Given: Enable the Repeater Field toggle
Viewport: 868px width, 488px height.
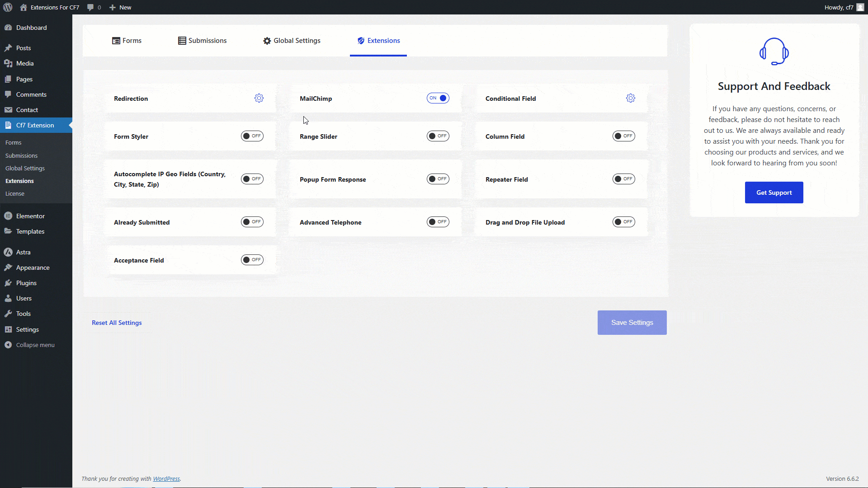Looking at the screenshot, I should [623, 179].
